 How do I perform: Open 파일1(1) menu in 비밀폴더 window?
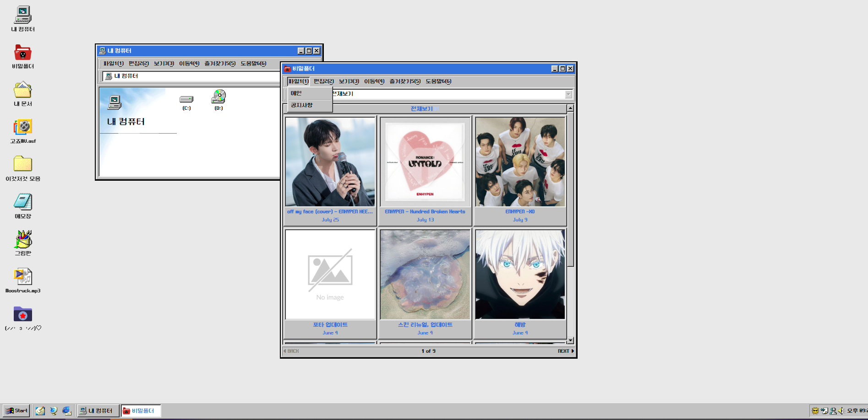(x=298, y=81)
